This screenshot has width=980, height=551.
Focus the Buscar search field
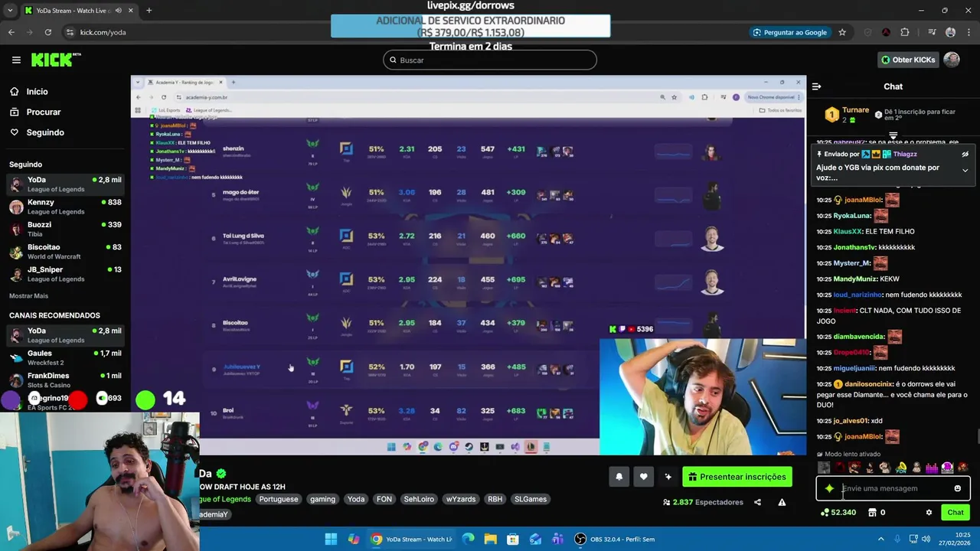[490, 60]
